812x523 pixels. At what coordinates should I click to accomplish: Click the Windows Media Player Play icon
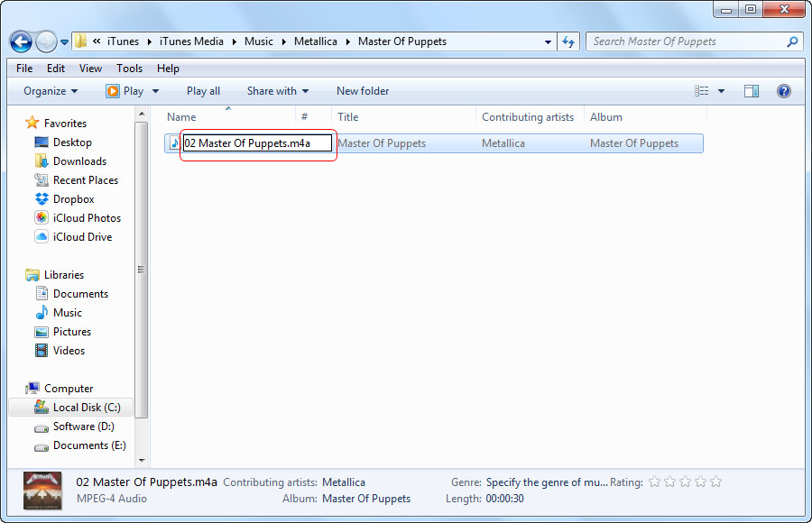coord(113,91)
